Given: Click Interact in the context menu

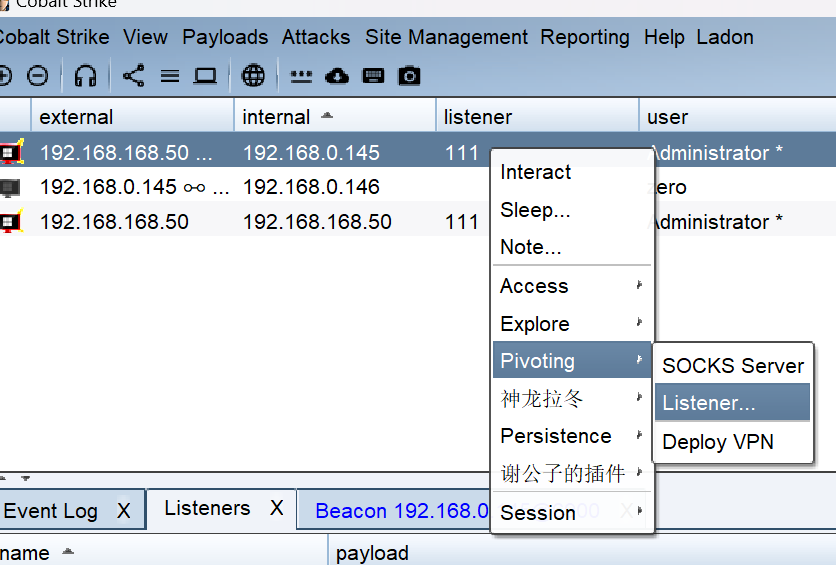Looking at the screenshot, I should click(536, 172).
